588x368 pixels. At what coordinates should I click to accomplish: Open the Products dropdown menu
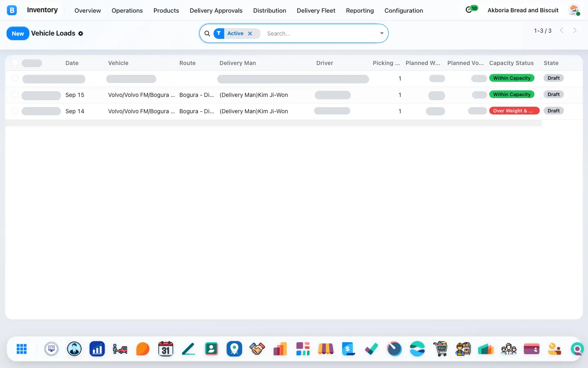[x=166, y=11]
